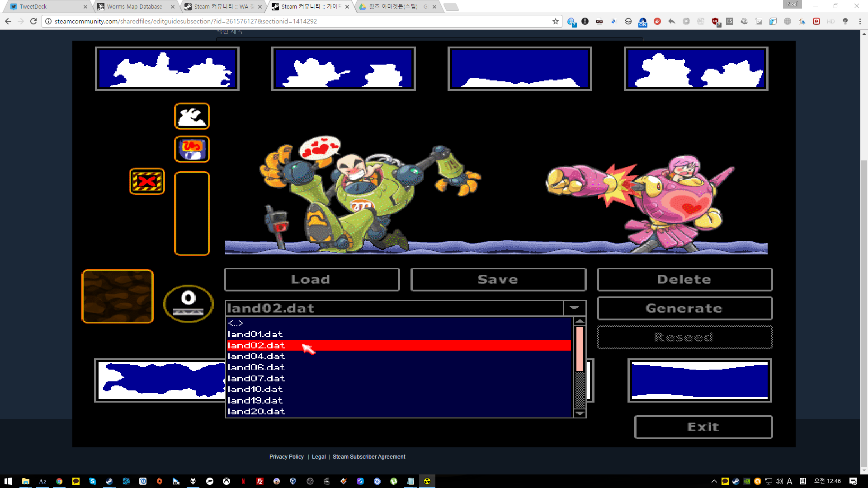
Task: Click the circular object placement icon
Action: pos(188,303)
